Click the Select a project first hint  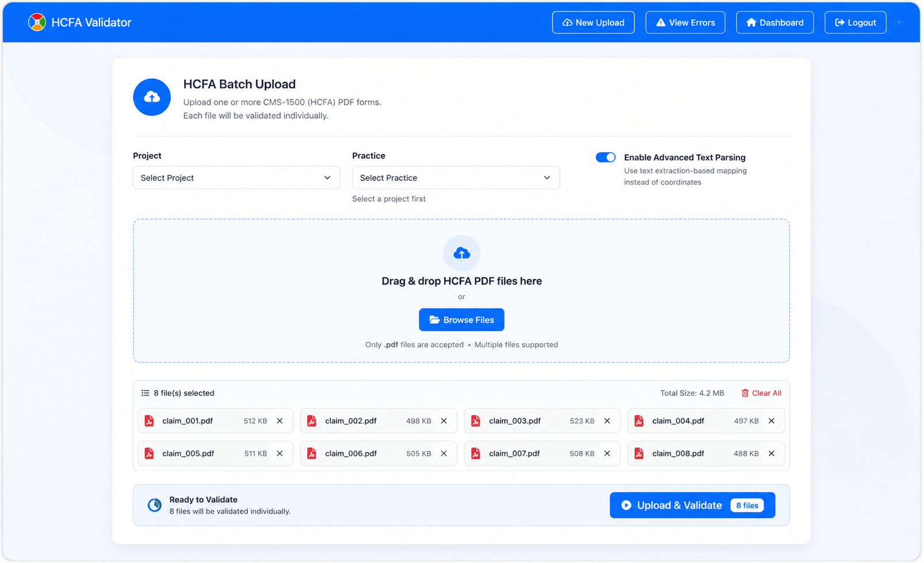coord(389,199)
